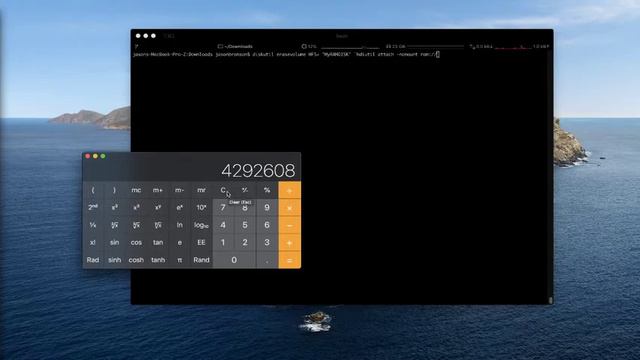Click the number 3 key
640x360 pixels.
pyautogui.click(x=267, y=242)
